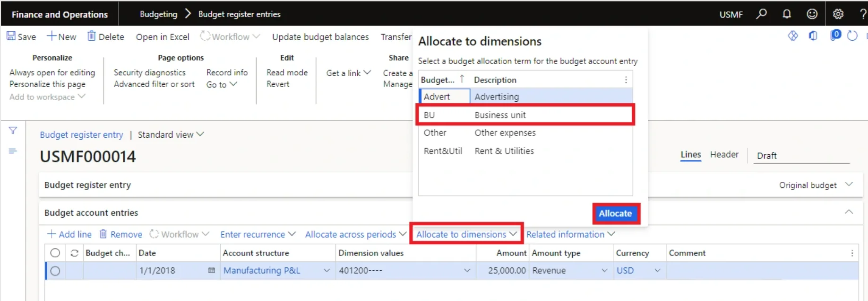Click Revert under Edit

coord(278,84)
